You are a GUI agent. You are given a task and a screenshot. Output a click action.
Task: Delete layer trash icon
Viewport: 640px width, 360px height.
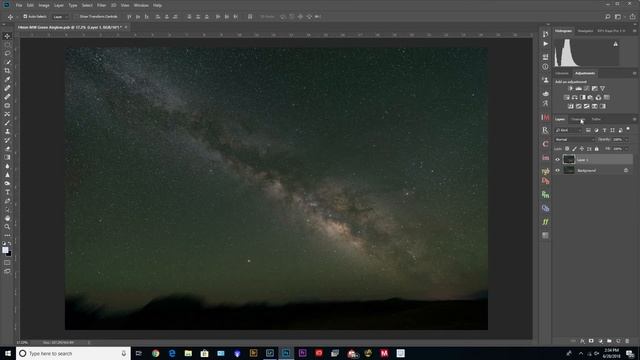point(627,341)
